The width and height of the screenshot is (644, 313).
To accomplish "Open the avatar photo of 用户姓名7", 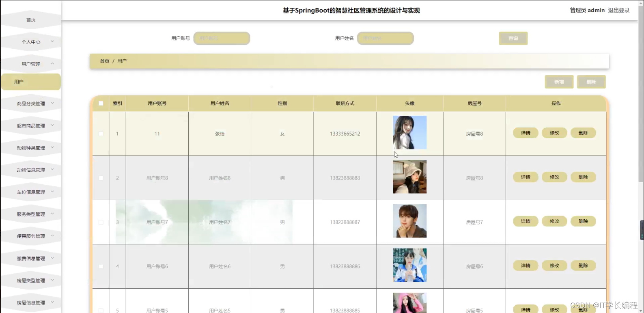I will point(410,221).
